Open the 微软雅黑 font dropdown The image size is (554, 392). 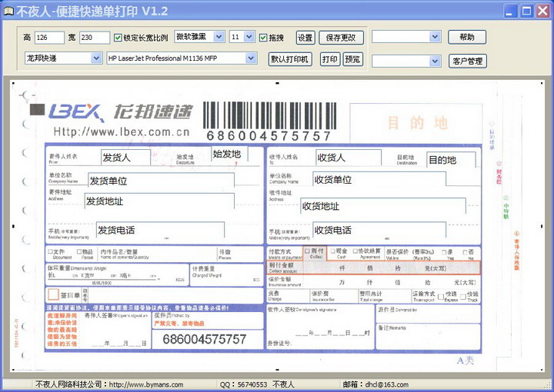coord(219,36)
